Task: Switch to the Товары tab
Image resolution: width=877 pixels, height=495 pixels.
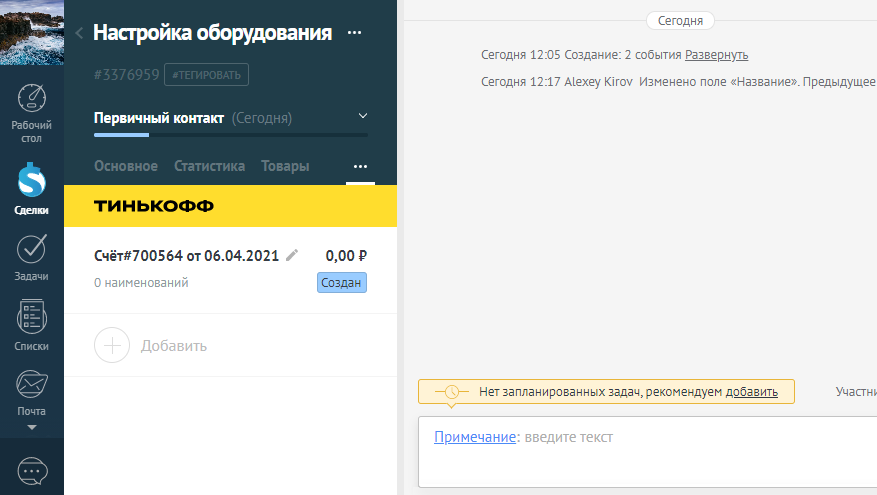Action: click(285, 166)
